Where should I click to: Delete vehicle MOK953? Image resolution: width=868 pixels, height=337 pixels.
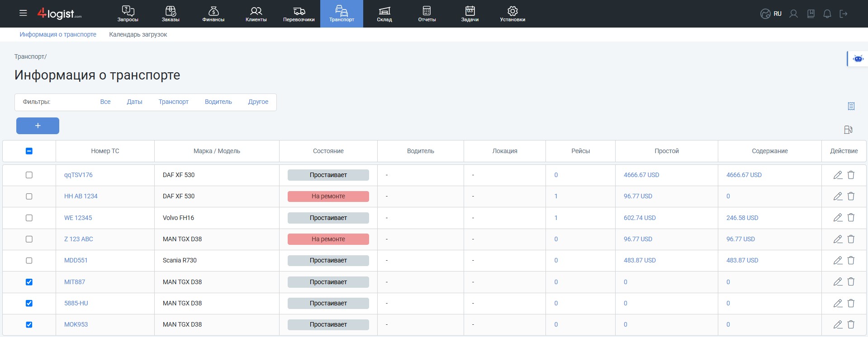[x=851, y=324]
